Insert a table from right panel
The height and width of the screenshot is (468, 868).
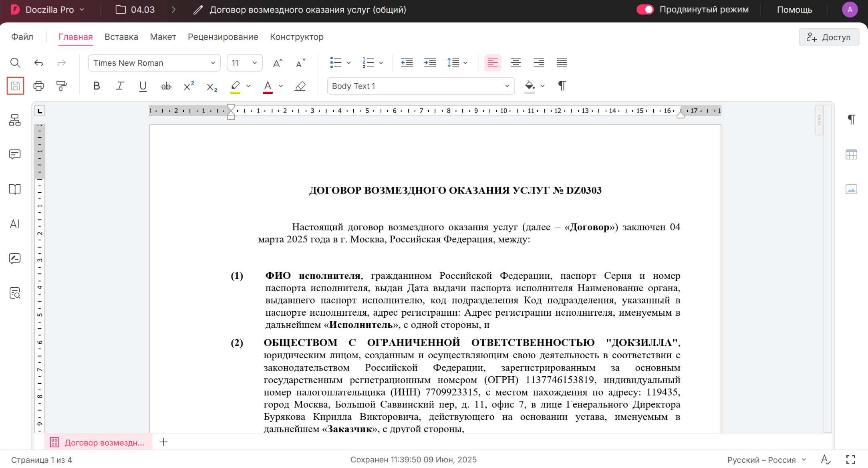pos(851,155)
